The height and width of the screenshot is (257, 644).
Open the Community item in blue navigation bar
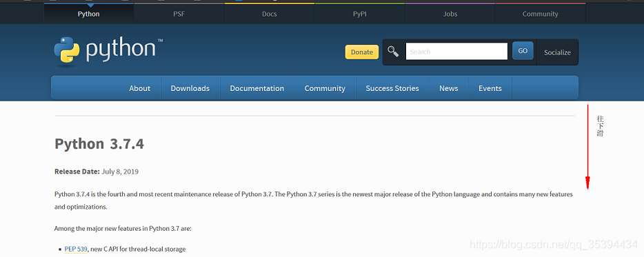[x=325, y=88]
